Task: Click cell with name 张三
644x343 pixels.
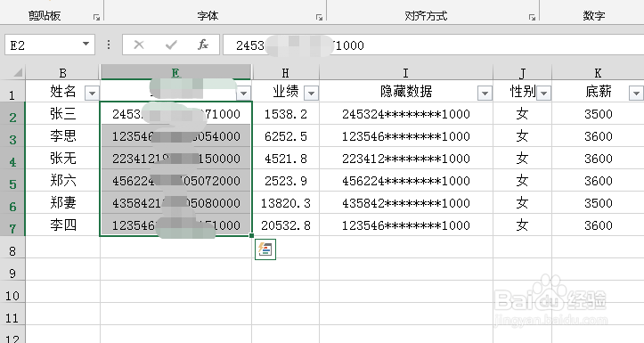Action: click(63, 114)
